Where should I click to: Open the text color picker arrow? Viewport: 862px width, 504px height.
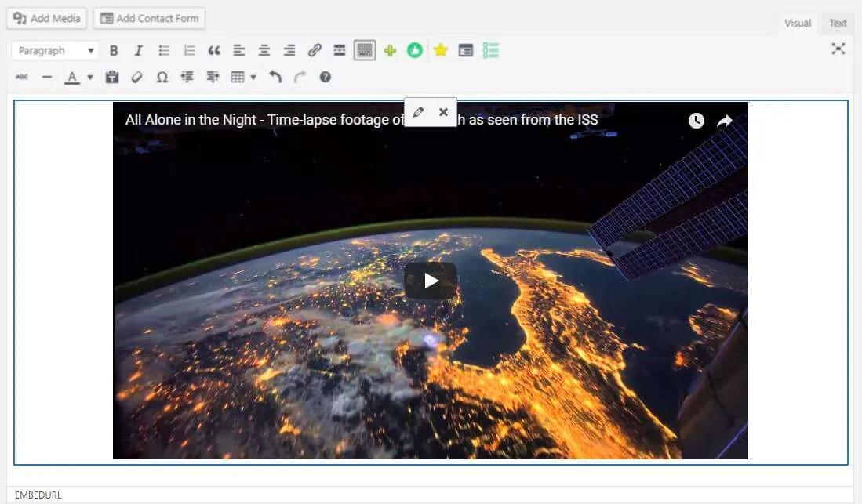tap(90, 78)
